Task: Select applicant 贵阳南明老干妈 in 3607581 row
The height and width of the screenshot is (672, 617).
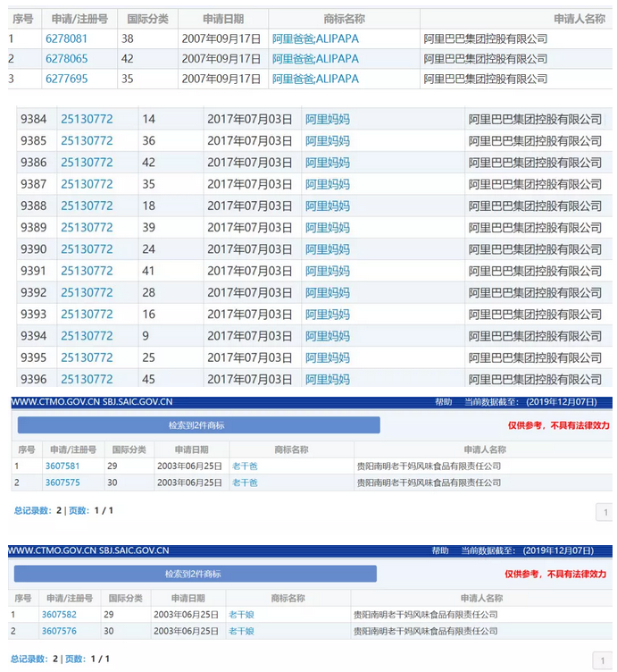Action: (429, 466)
